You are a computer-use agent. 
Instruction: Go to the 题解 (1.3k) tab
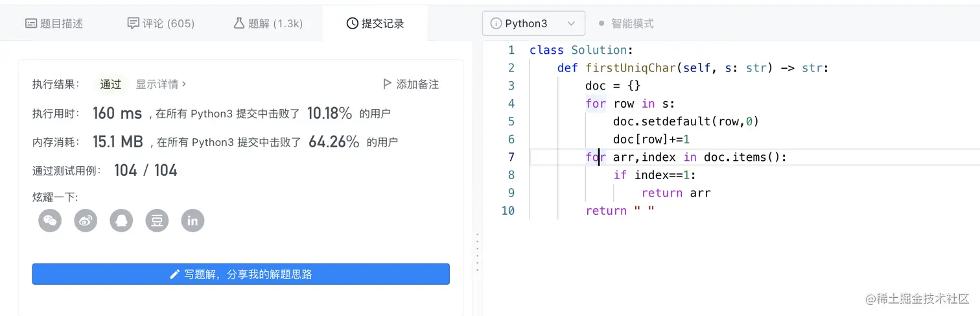point(268,23)
